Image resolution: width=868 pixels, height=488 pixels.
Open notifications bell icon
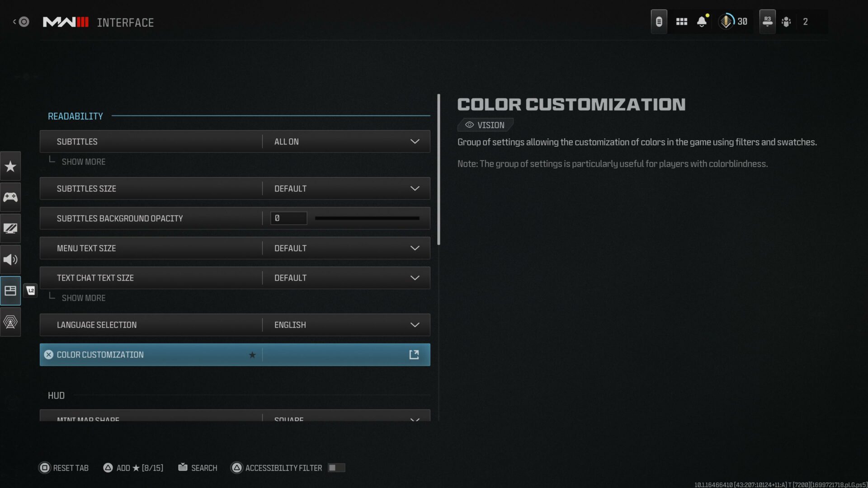[702, 21]
